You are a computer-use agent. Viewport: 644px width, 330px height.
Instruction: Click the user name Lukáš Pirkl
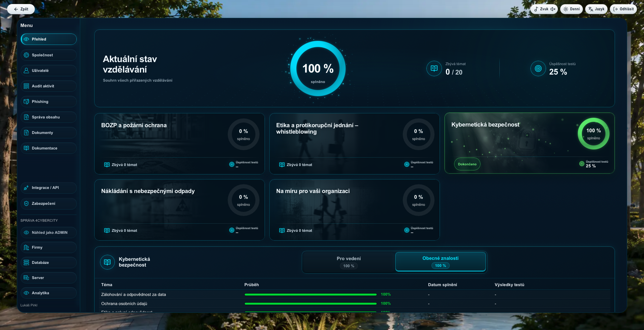pyautogui.click(x=29, y=305)
